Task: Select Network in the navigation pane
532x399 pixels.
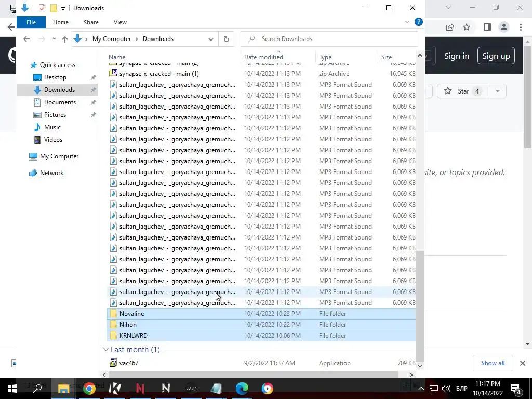Action: point(51,173)
